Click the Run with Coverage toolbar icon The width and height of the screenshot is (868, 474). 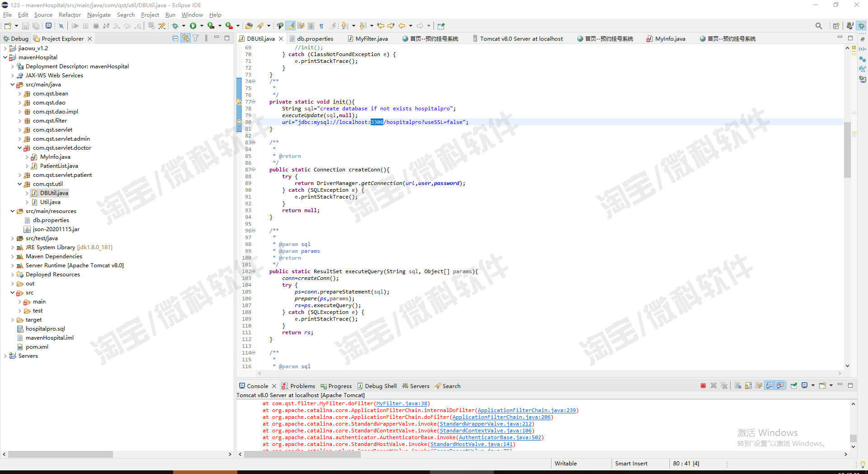(x=211, y=26)
